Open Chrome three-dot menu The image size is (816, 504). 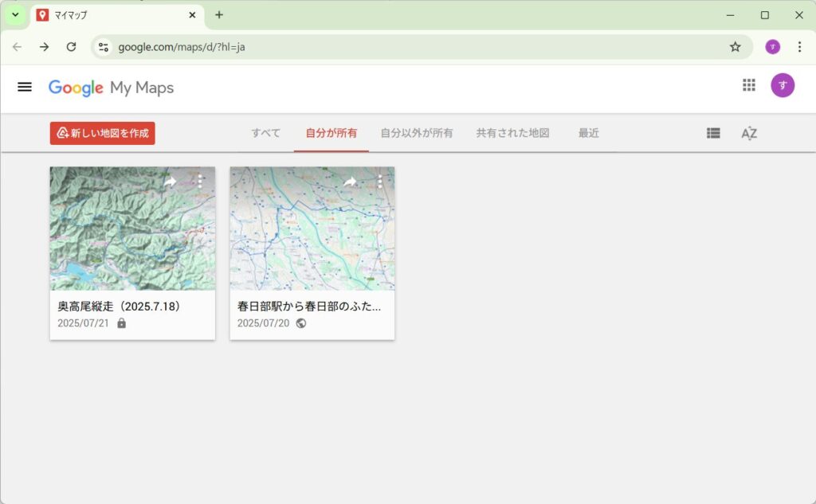coord(799,47)
